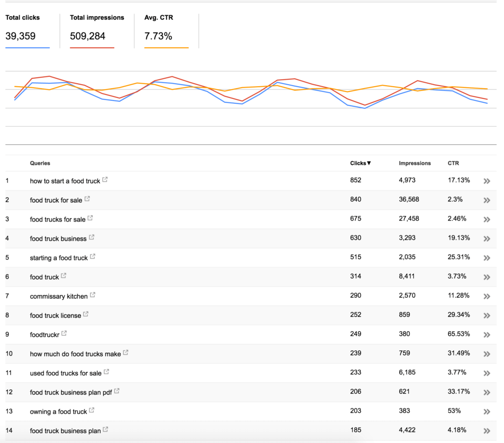
Task: Expand details arrow for 'food truck business plan pdf'
Action: click(487, 392)
